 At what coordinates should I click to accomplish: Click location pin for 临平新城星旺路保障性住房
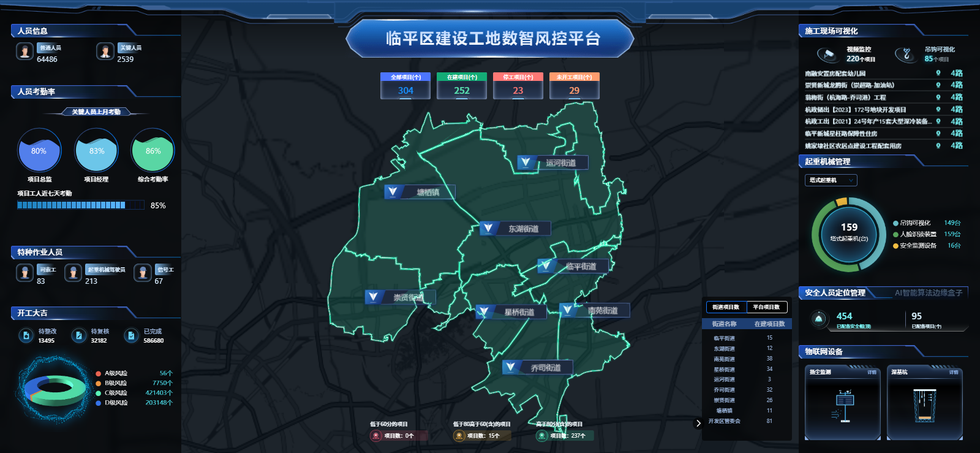[x=938, y=133]
